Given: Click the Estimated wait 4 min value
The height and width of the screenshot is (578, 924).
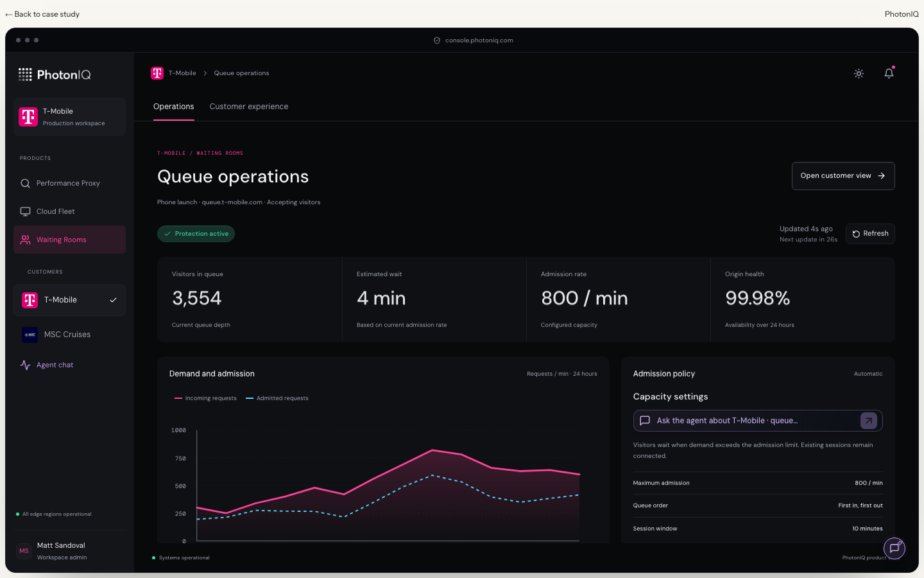Looking at the screenshot, I should coord(381,299).
